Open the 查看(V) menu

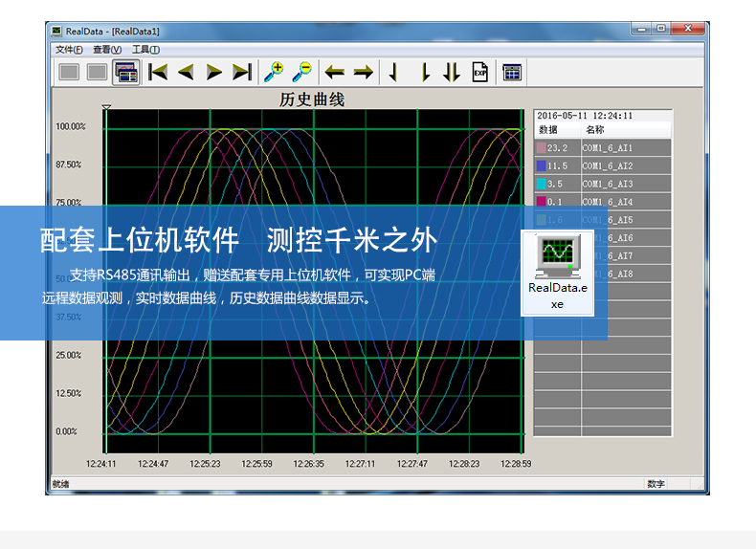pyautogui.click(x=107, y=50)
